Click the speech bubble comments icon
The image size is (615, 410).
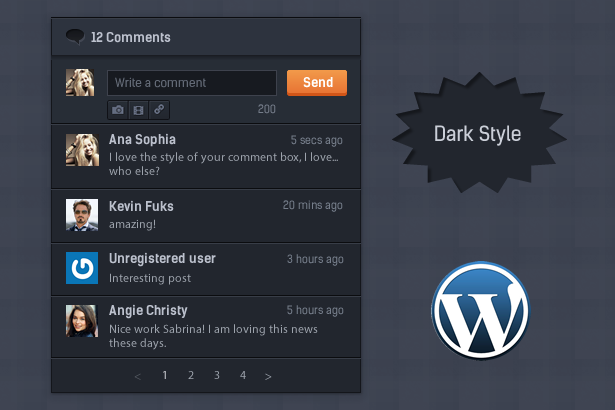[75, 37]
